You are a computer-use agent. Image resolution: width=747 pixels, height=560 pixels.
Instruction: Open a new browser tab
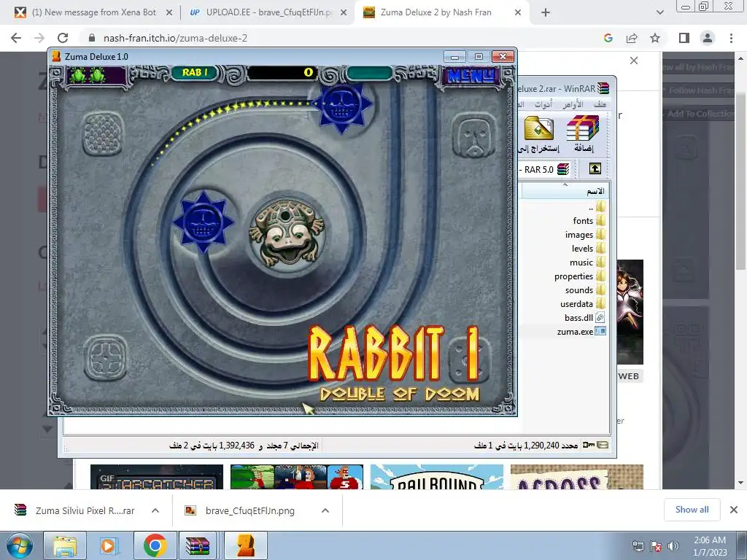546,13
